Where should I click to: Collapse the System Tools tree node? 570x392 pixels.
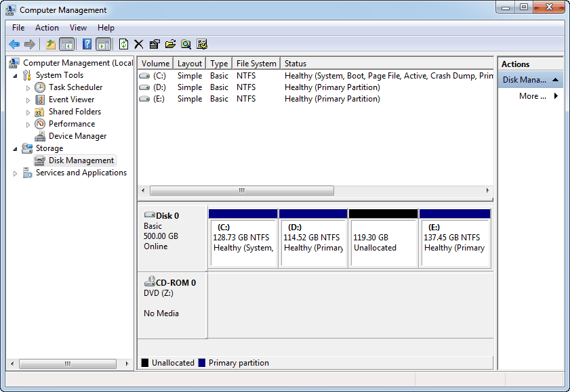coord(15,76)
